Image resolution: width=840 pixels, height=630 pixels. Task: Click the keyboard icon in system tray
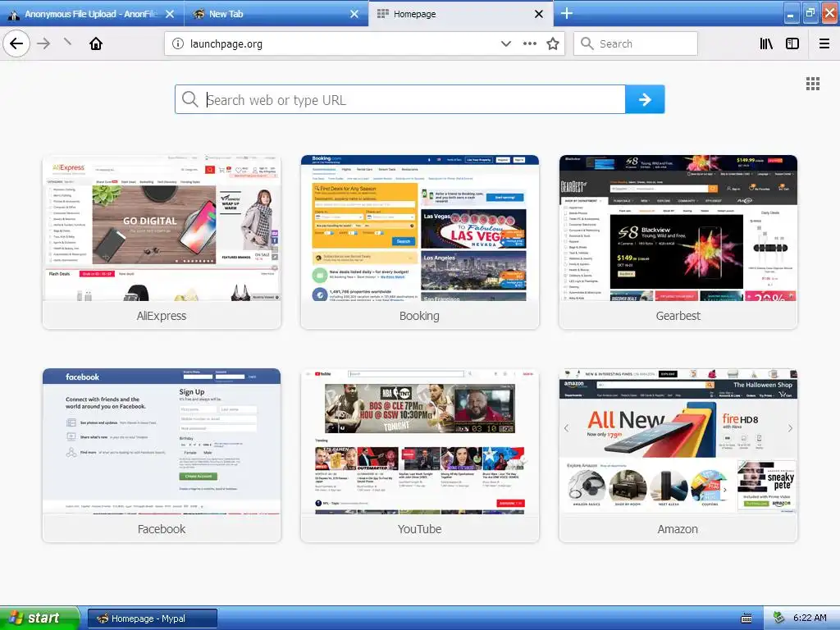click(746, 619)
